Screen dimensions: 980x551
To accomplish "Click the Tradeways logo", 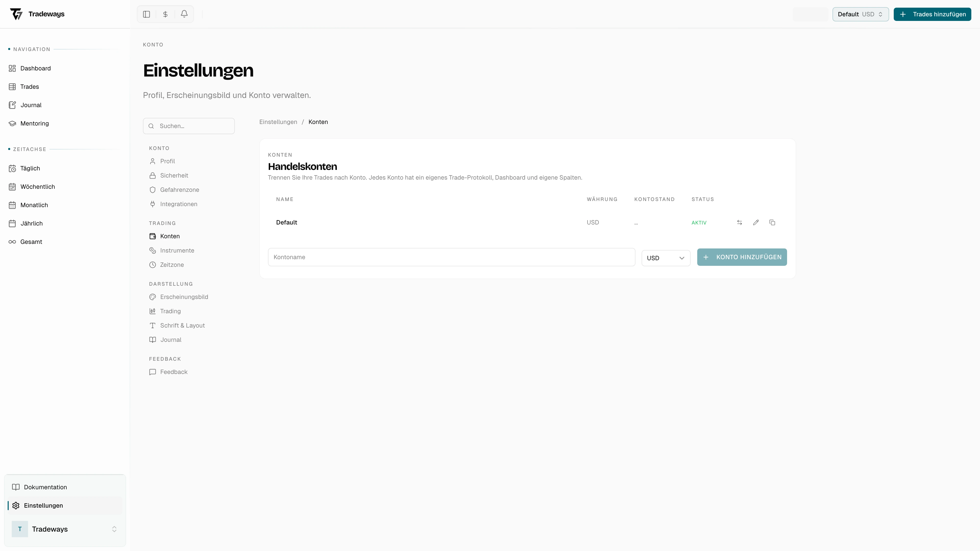I will 37,14.
